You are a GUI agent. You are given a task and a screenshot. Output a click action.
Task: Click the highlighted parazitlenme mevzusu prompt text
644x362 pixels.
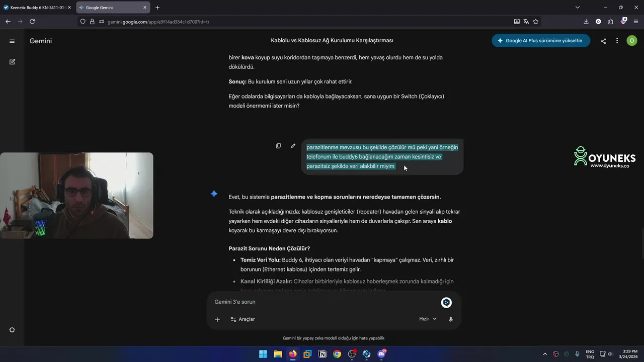[x=382, y=156]
